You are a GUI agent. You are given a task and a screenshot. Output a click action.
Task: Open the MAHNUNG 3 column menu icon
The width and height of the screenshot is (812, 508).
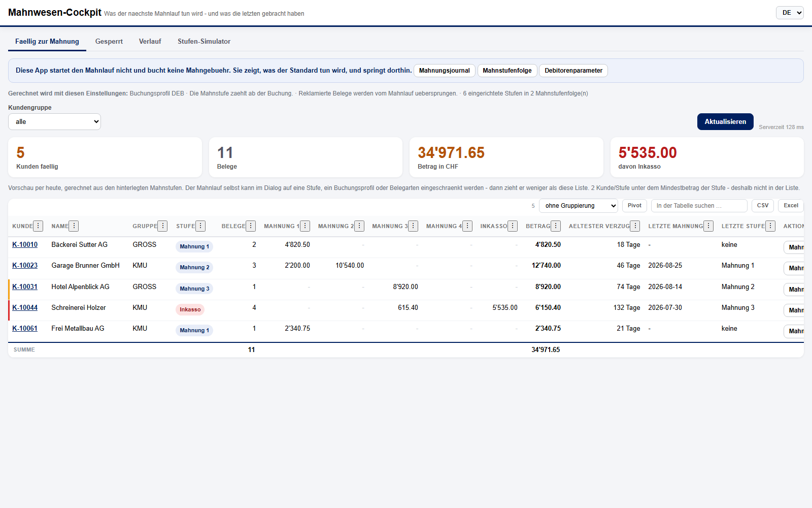coord(413,226)
